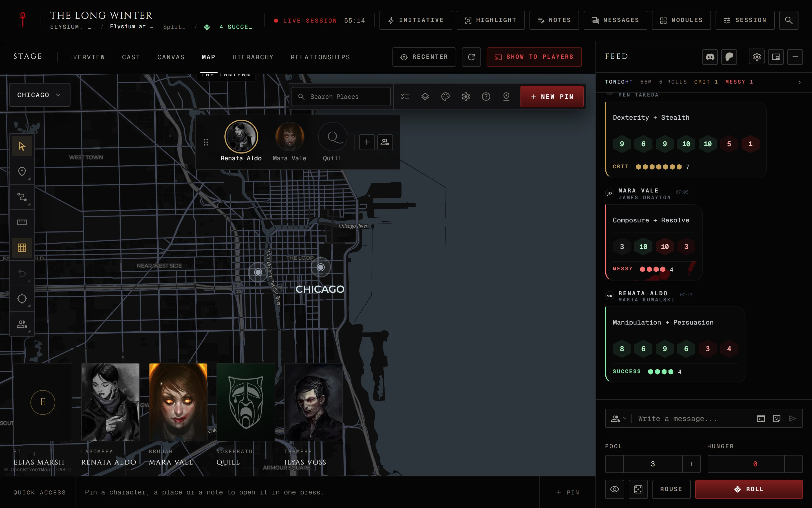This screenshot has width=812, height=508.
Task: Open Ilyas Voss character card
Action: [314, 402]
